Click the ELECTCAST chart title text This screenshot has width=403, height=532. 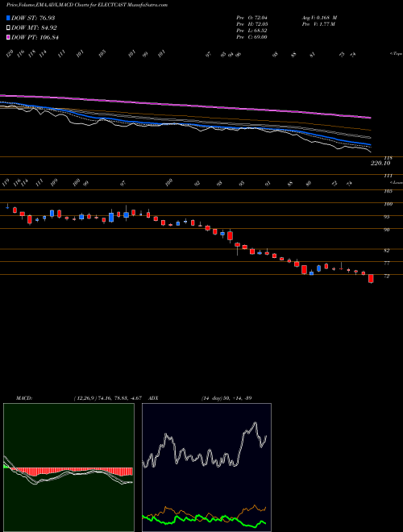coord(87,5)
